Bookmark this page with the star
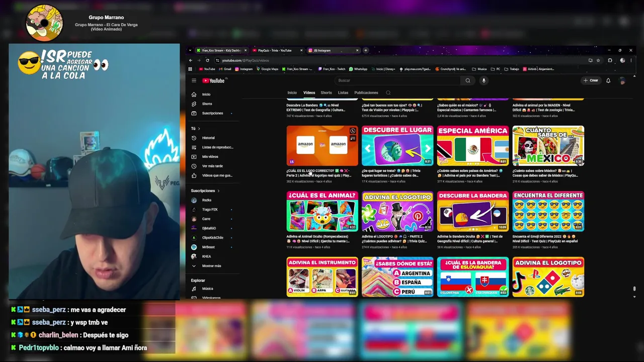Screen dimensions: 644x362 [598, 60]
